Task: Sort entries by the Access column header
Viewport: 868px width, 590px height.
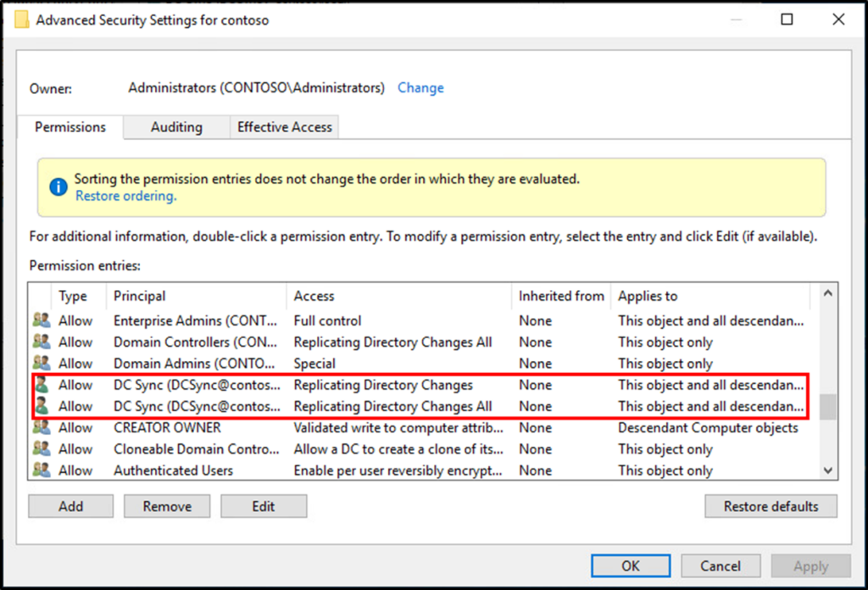Action: click(x=314, y=296)
